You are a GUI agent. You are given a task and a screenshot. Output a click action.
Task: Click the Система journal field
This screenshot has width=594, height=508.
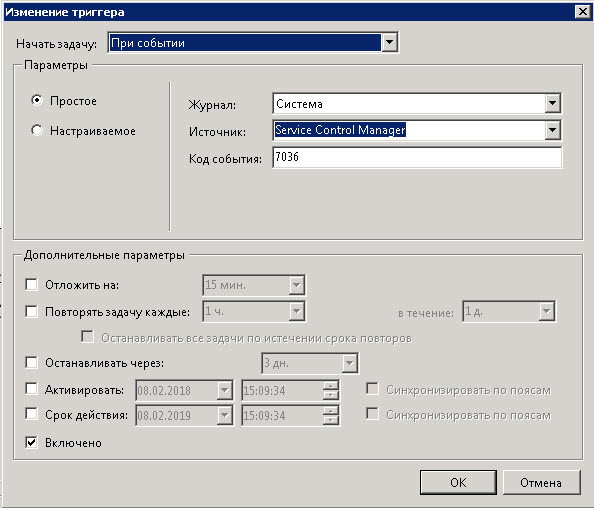coord(409,103)
